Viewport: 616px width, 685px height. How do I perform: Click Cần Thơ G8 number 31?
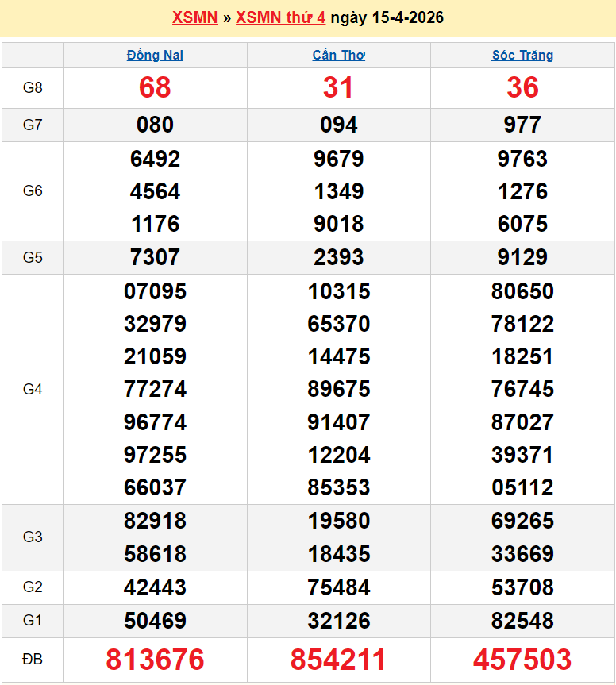[x=339, y=88]
